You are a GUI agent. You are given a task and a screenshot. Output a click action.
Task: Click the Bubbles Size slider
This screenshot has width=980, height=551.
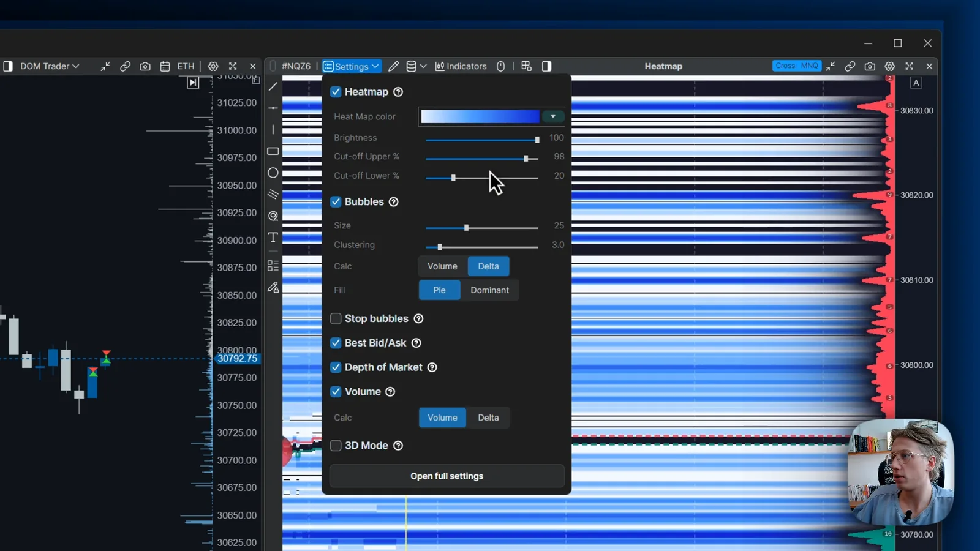coord(482,228)
